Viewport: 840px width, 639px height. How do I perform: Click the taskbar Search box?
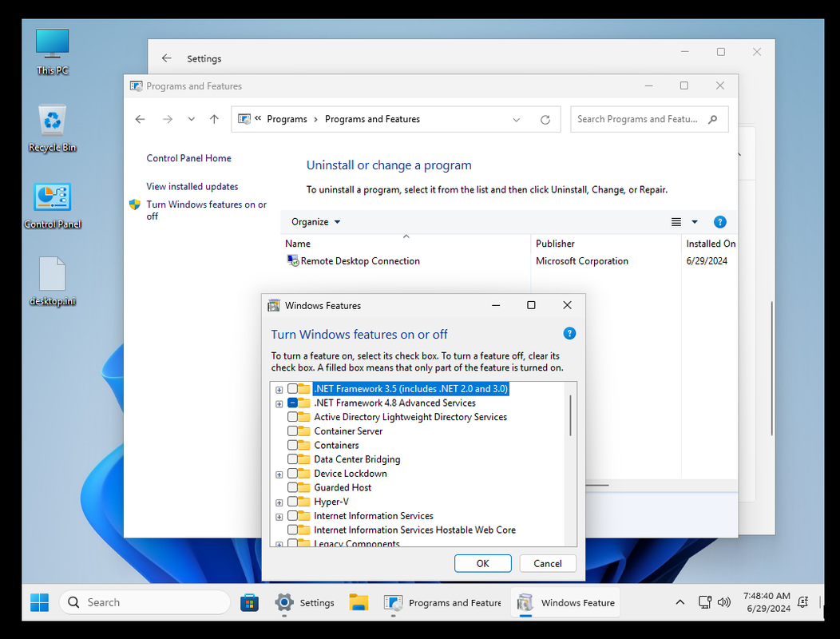(x=145, y=602)
